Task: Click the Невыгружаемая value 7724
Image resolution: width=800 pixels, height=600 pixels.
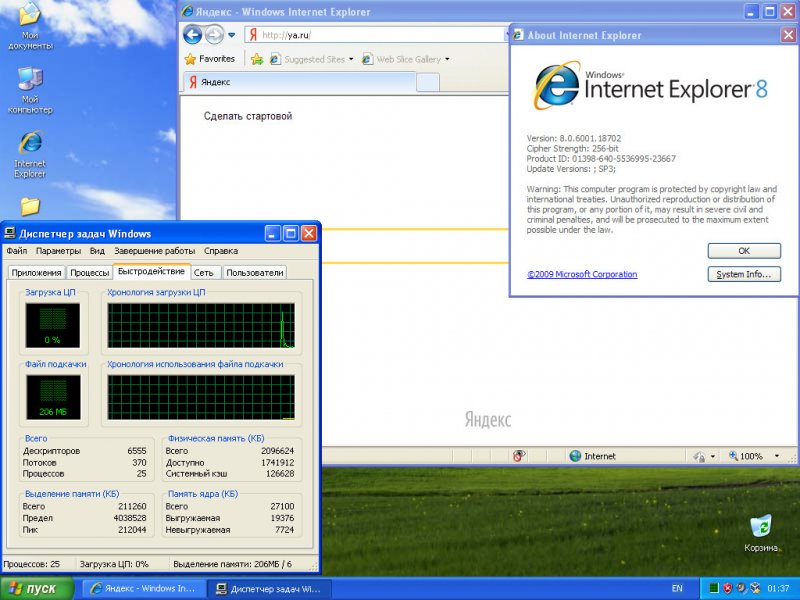Action: 285,530
